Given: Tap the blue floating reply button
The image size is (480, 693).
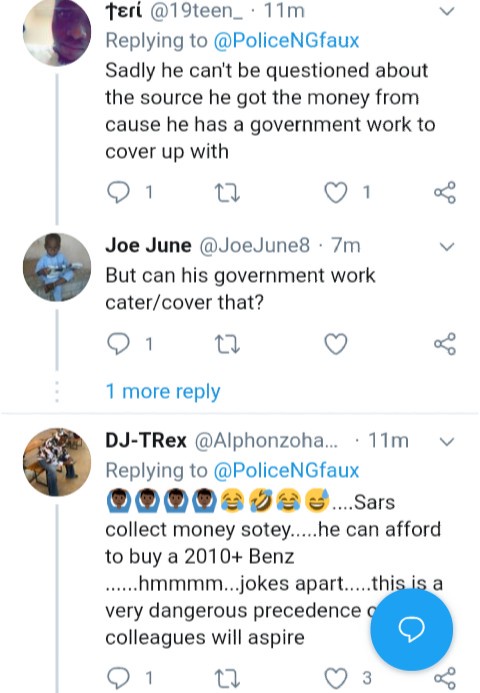Looking at the screenshot, I should pyautogui.click(x=411, y=629).
